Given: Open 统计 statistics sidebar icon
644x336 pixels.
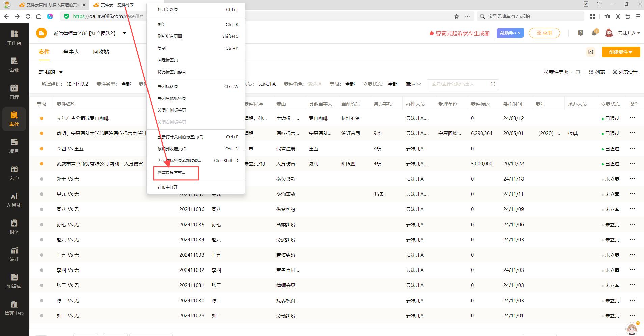Looking at the screenshot, I should click(x=14, y=254).
